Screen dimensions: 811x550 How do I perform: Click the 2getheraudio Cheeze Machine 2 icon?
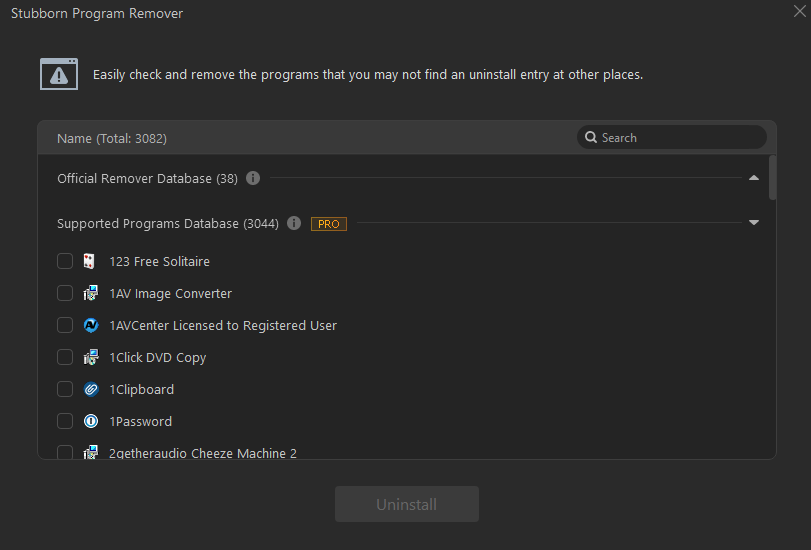coord(91,452)
